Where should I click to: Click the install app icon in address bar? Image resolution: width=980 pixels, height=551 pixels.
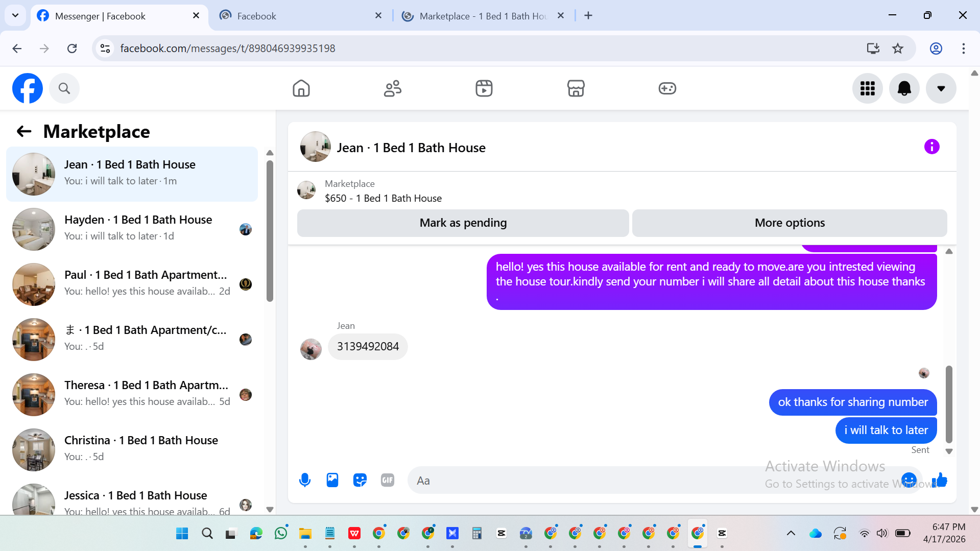(873, 49)
